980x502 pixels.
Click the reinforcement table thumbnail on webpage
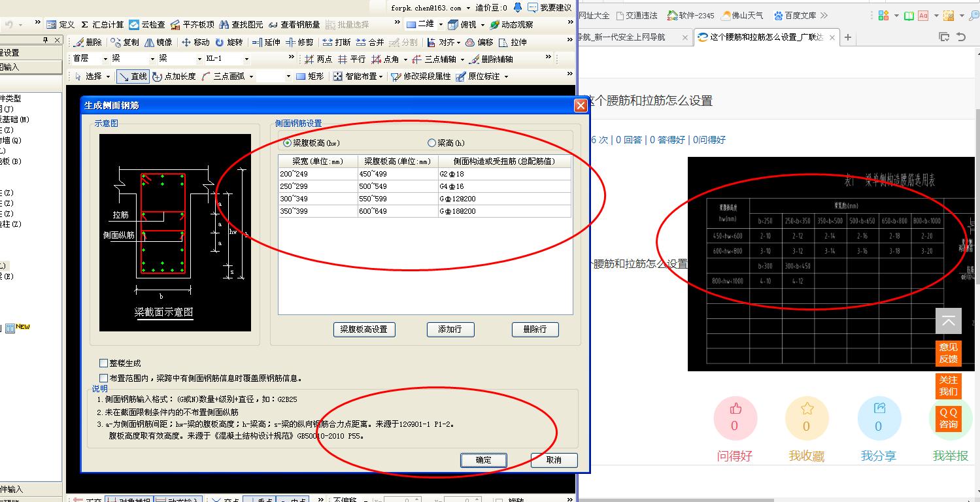tap(830, 264)
